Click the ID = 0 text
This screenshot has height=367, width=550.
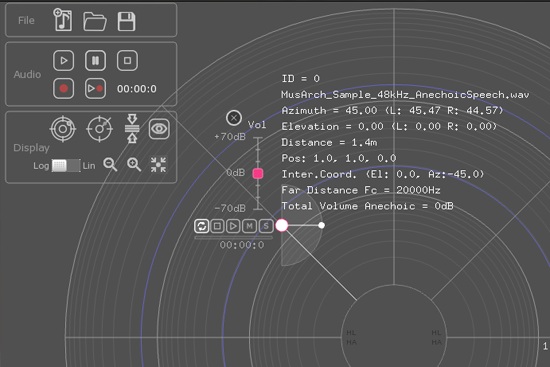[x=301, y=79]
